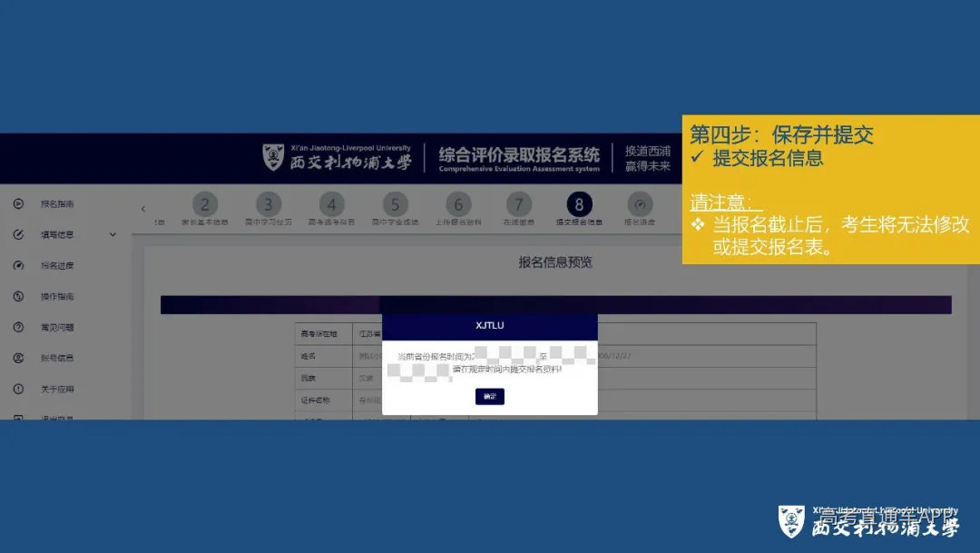The image size is (980, 553).
Task: Select the highlighted step 8 提交报名信息
Action: tap(580, 205)
